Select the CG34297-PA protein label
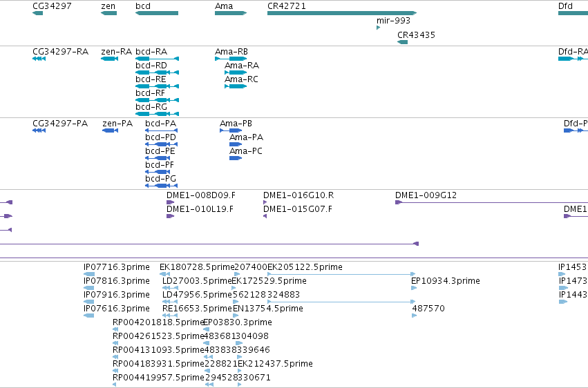The height and width of the screenshot is (388, 588). point(60,124)
